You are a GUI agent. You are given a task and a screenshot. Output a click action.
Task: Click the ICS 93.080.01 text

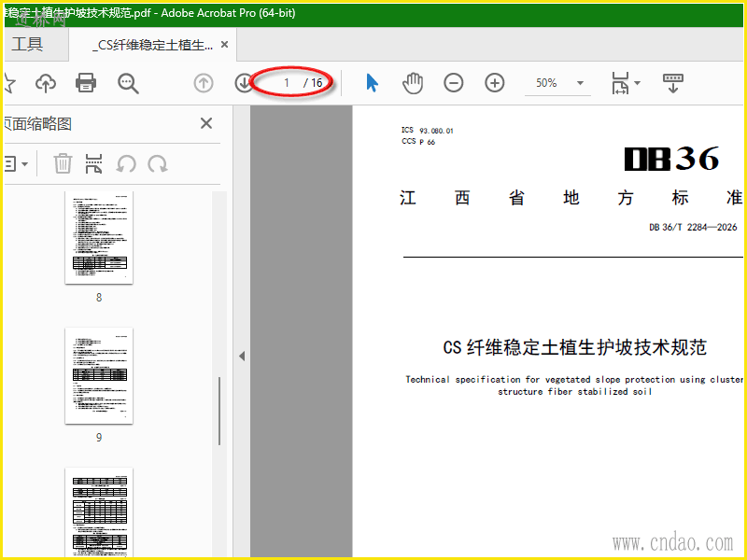(x=428, y=130)
